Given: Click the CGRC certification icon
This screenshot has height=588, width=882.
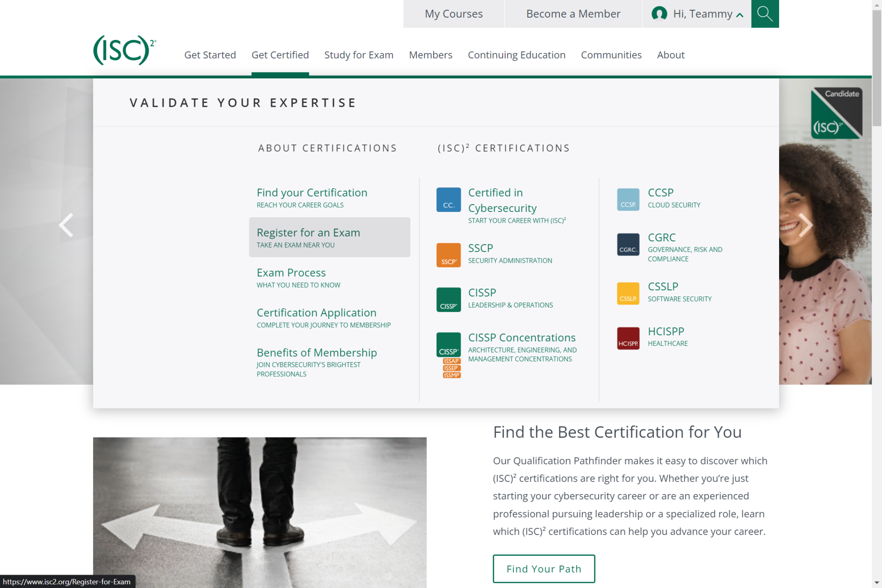Looking at the screenshot, I should coord(628,244).
